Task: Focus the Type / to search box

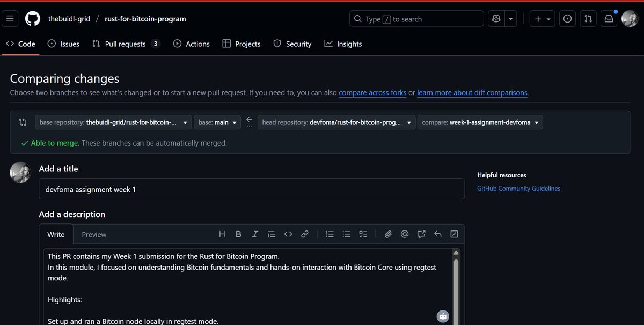Action: pos(416,19)
